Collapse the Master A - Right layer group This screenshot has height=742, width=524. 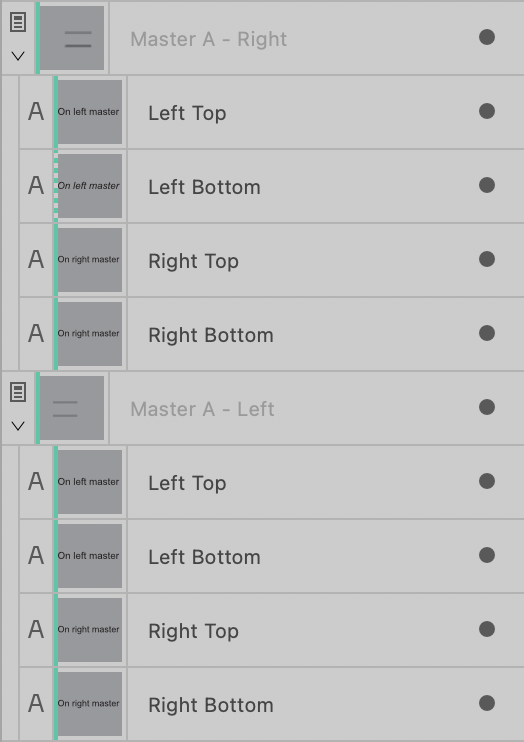click(18, 56)
